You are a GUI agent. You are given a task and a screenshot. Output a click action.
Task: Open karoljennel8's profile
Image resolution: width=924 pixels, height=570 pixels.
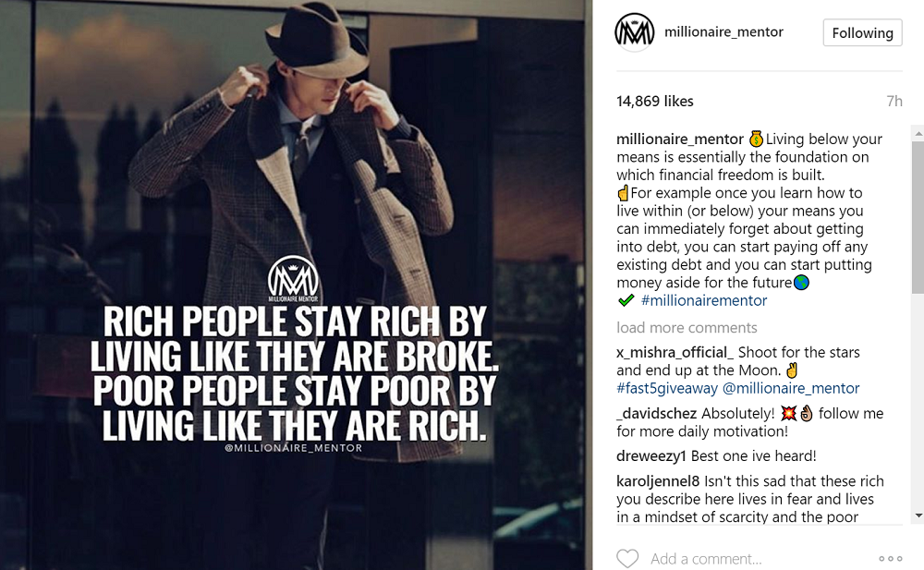(658, 481)
